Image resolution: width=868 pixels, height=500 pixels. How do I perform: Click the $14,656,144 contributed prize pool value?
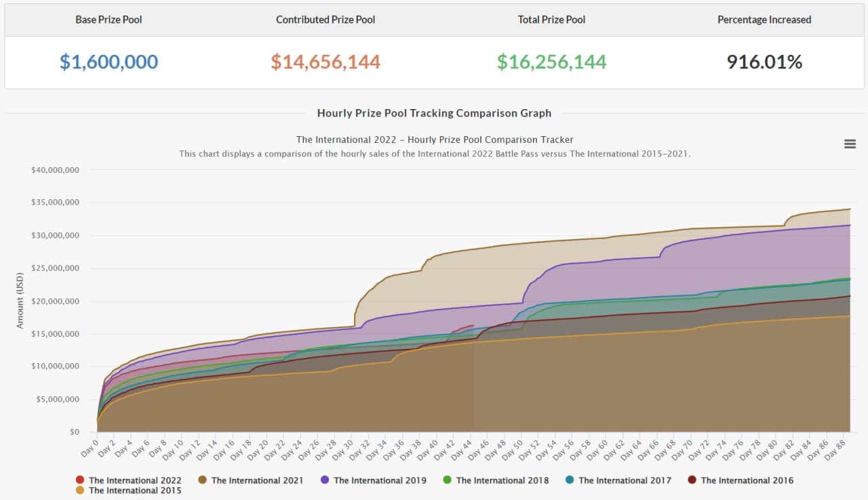coord(325,62)
